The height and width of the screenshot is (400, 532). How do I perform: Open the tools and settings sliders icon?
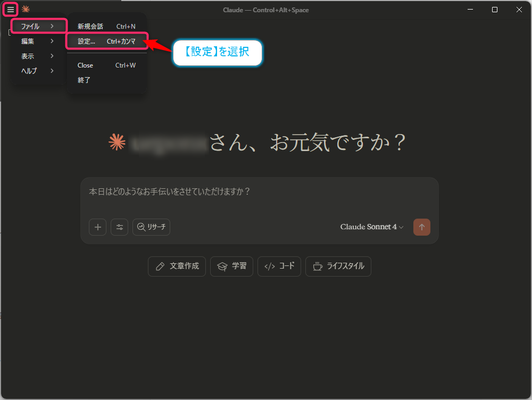click(119, 227)
